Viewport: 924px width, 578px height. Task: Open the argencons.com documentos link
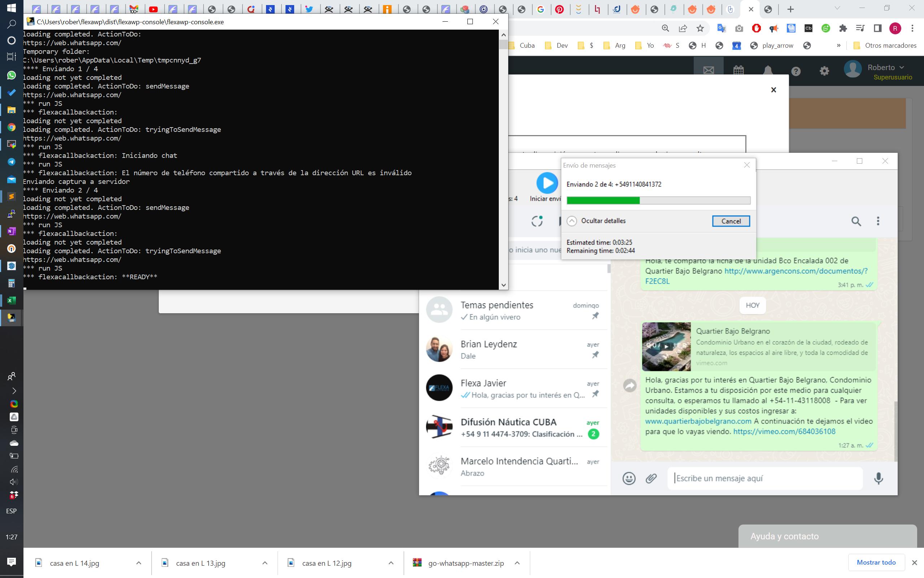(796, 271)
